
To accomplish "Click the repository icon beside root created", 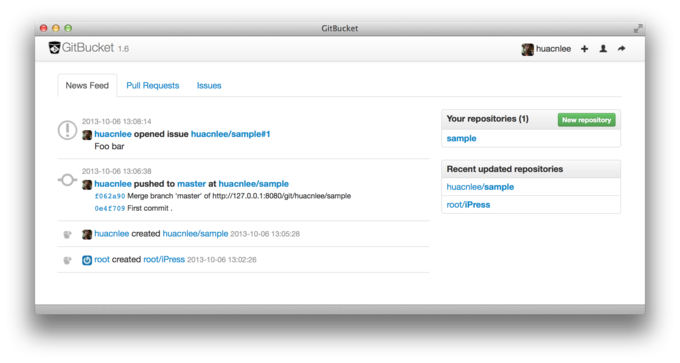I will point(67,260).
